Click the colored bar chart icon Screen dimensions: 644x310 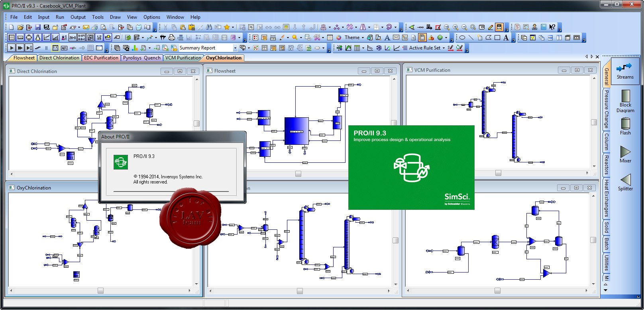(135, 48)
